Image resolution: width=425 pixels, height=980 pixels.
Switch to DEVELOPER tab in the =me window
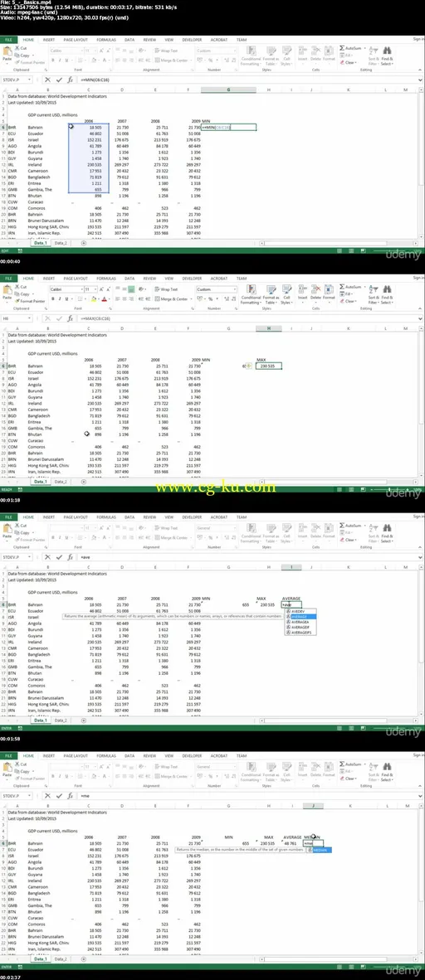(x=192, y=754)
